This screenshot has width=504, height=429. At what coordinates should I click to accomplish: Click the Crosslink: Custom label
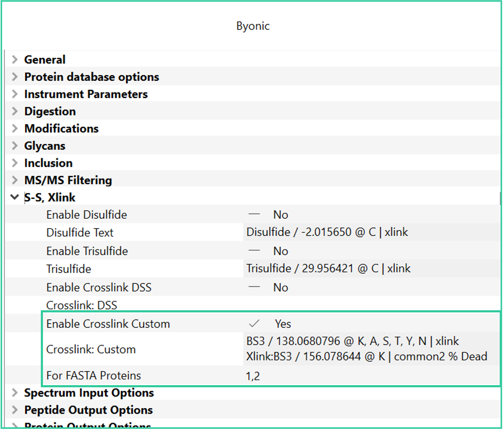point(91,349)
